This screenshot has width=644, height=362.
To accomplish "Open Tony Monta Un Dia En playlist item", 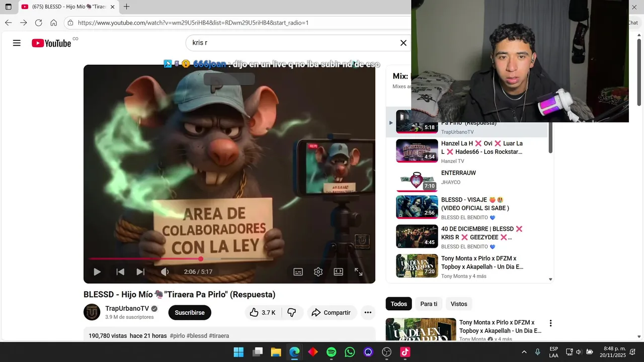I will [x=466, y=266].
